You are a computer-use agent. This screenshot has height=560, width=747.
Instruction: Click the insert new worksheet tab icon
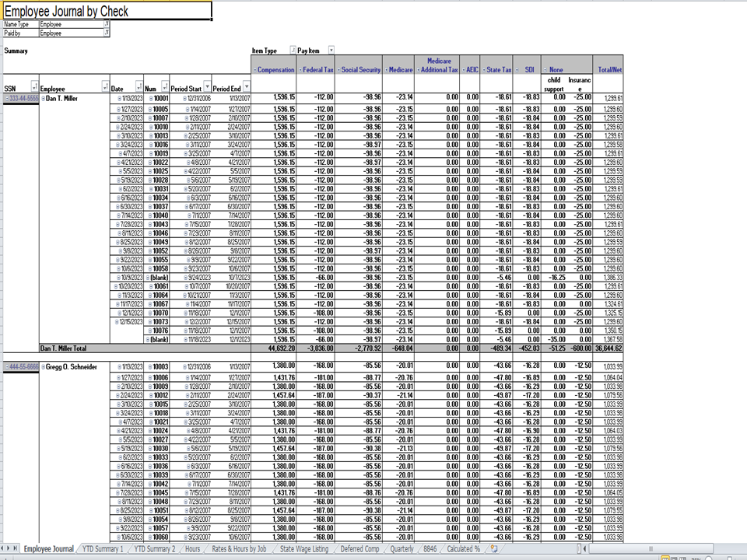494,549
